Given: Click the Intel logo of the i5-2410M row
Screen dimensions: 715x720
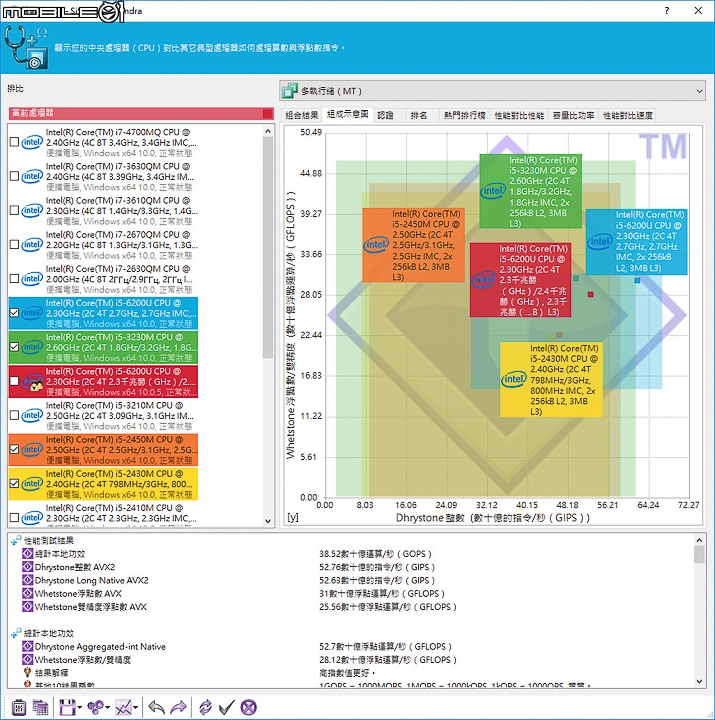Looking at the screenshot, I should click(32, 518).
